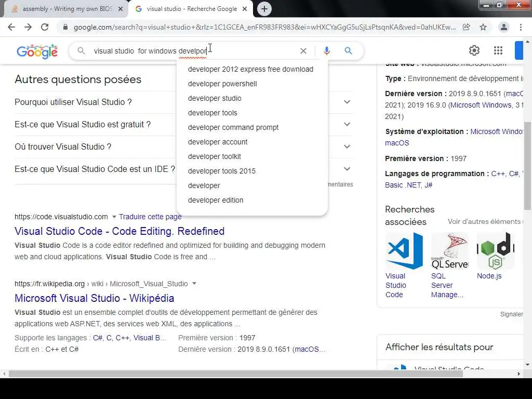Click 'Première version : 1997' in info panel

(425, 158)
